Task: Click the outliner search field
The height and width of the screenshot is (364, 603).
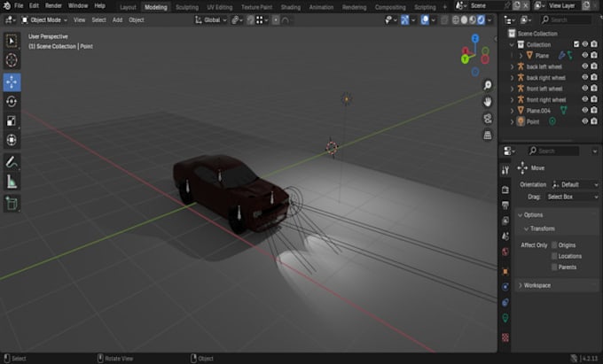Action: (566, 20)
